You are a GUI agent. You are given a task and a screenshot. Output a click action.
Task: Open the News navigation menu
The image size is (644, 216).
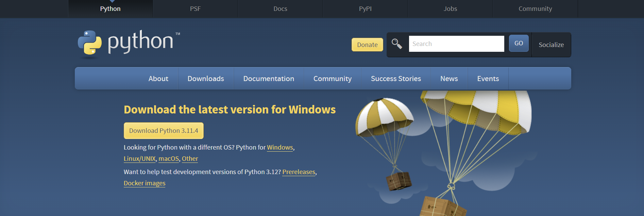coord(449,79)
